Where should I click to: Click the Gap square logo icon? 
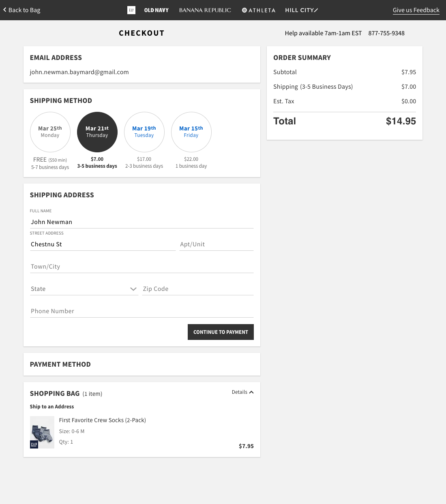(x=131, y=10)
